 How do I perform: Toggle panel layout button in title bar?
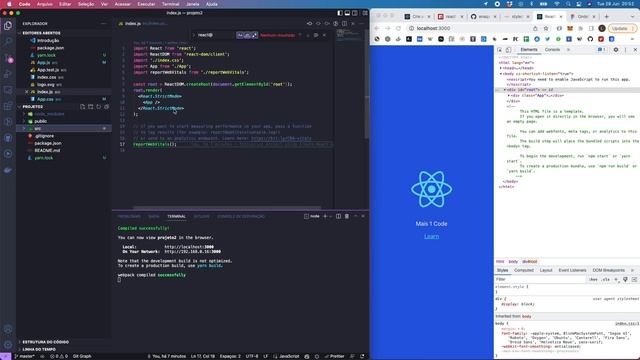347,13
